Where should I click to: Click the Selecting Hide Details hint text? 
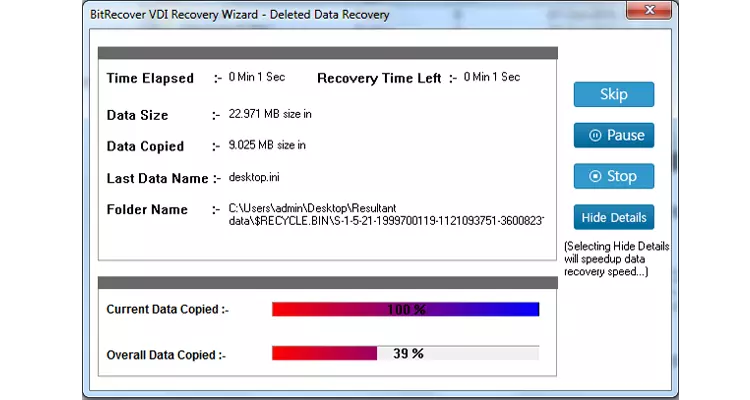pos(617,259)
